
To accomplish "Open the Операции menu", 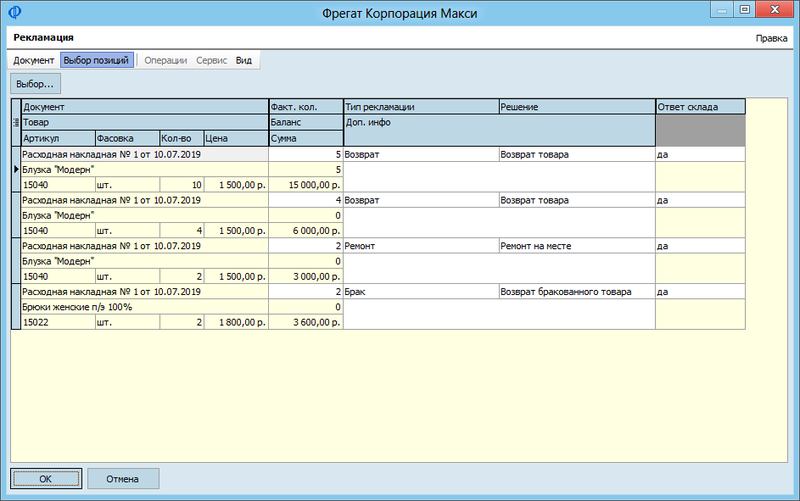I will (165, 60).
